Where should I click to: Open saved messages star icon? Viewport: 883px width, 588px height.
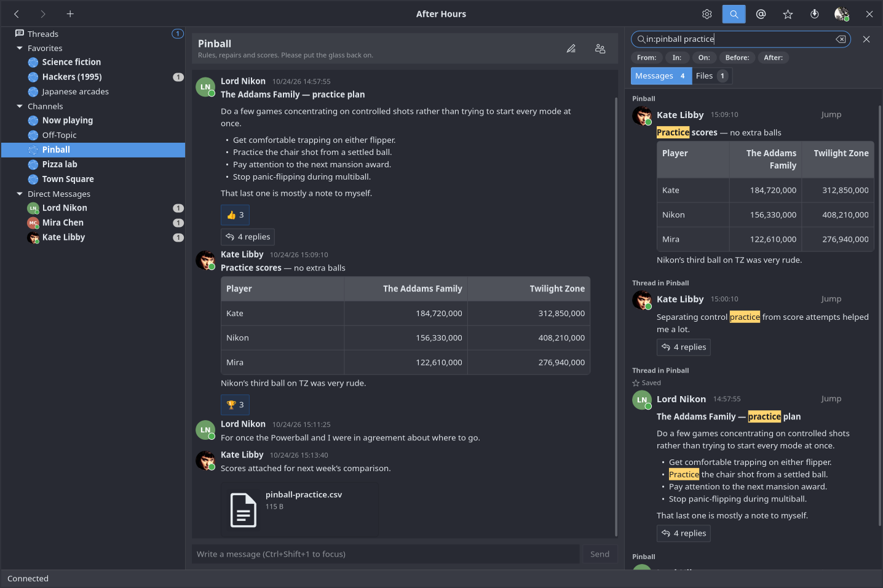pyautogui.click(x=788, y=14)
